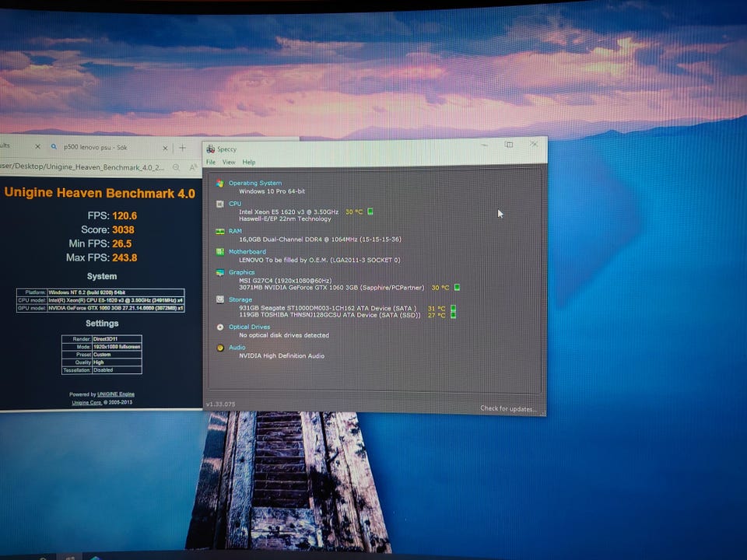Click the Toshiba SSD temperature indicator icon
Image resolution: width=747 pixels, height=560 pixels.
tap(453, 315)
